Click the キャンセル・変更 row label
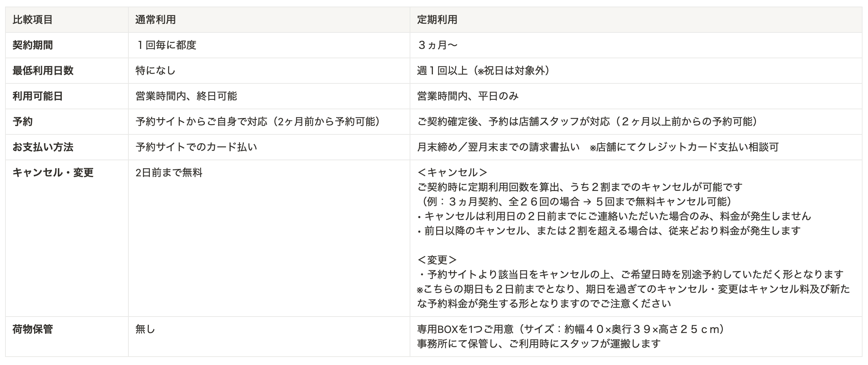 tap(53, 173)
